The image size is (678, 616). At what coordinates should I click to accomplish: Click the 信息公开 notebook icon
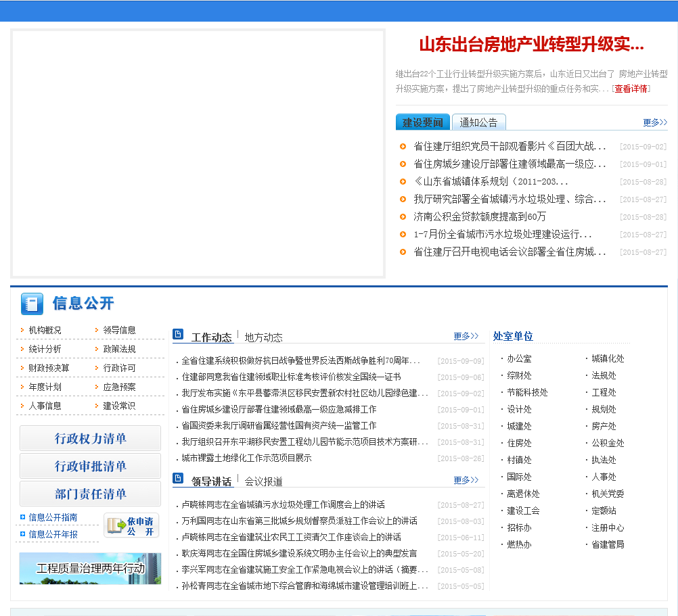(x=32, y=304)
